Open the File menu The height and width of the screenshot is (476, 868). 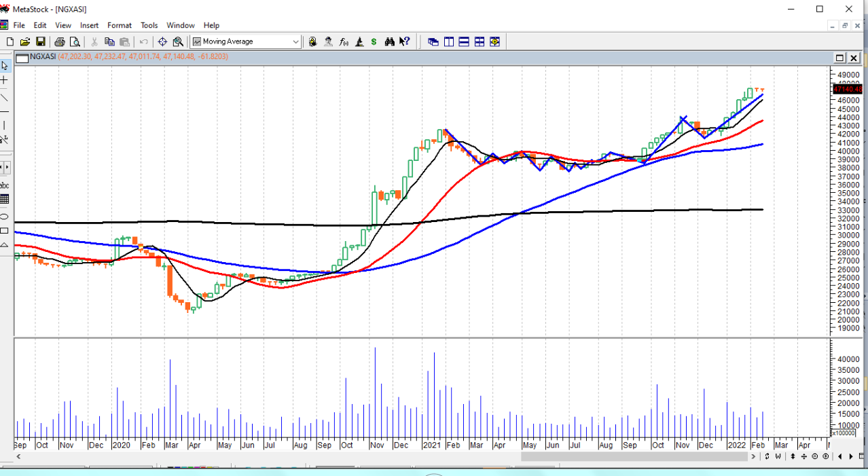click(19, 25)
